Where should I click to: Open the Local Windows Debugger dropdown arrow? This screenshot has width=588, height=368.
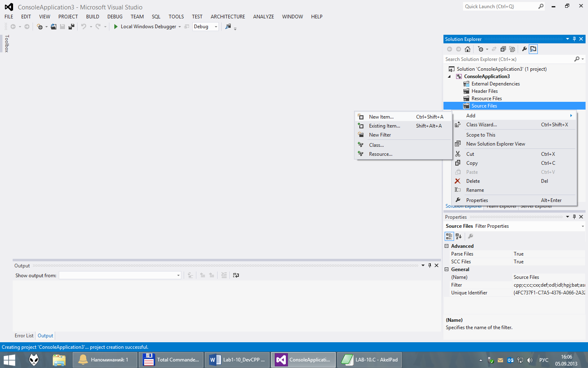[180, 27]
